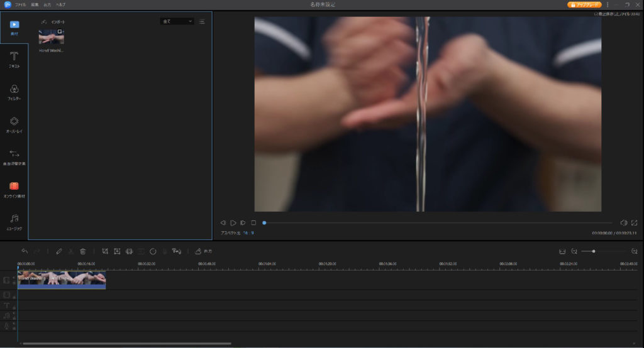644x348 pixels.
Task: Click the 00:01:04.00 mark on the timeline ruler
Action: click(x=267, y=264)
